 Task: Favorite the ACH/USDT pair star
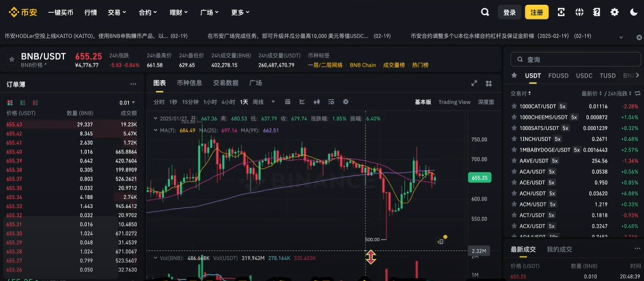coord(514,193)
